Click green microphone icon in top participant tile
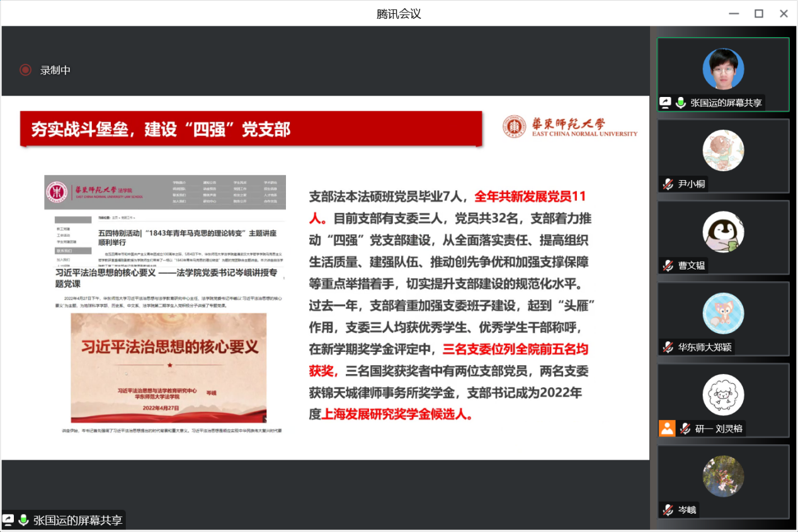Image resolution: width=798 pixels, height=532 pixels. tap(680, 103)
